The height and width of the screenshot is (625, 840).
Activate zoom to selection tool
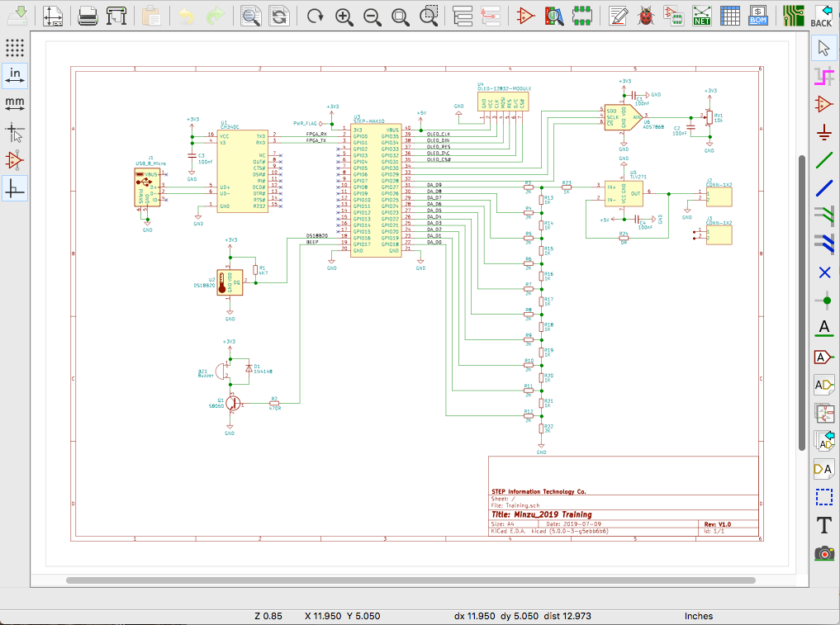pyautogui.click(x=429, y=16)
